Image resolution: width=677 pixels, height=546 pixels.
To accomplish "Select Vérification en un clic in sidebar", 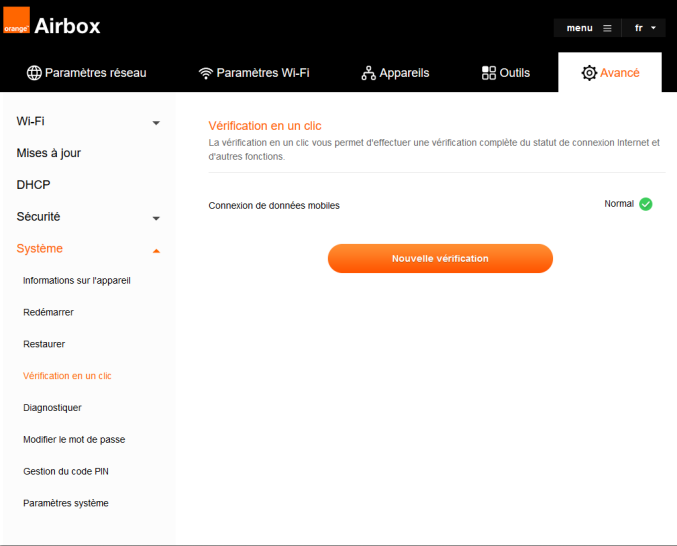I will pyautogui.click(x=67, y=376).
